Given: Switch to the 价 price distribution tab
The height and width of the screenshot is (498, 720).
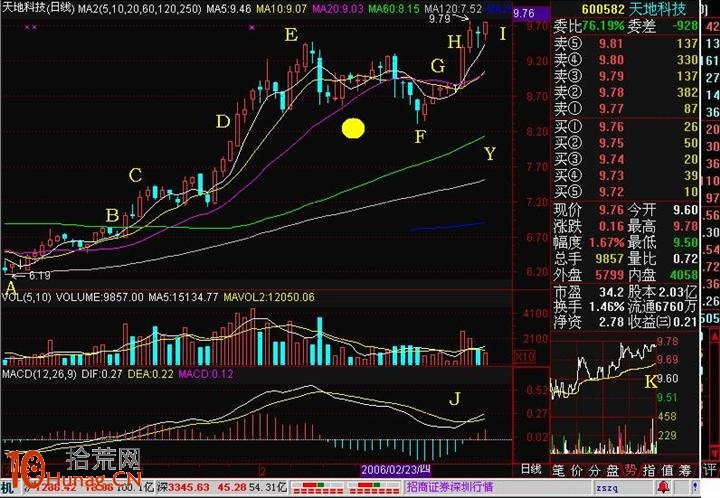Looking at the screenshot, I should 577,470.
